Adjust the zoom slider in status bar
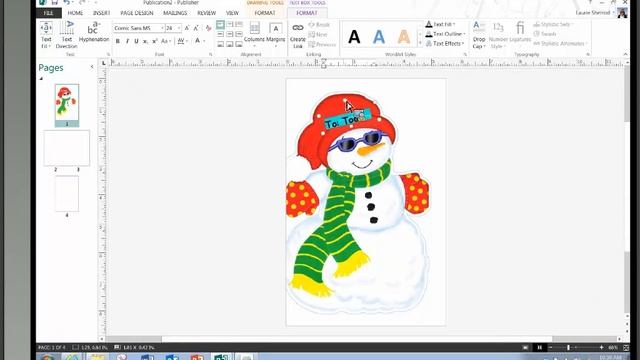The width and height of the screenshot is (640, 360). point(568,347)
